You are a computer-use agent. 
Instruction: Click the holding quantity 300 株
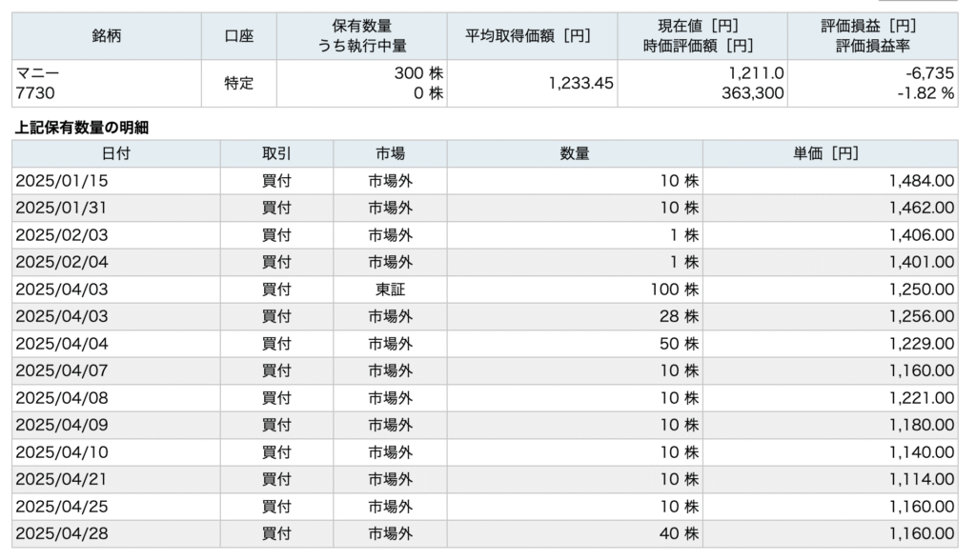pyautogui.click(x=418, y=73)
